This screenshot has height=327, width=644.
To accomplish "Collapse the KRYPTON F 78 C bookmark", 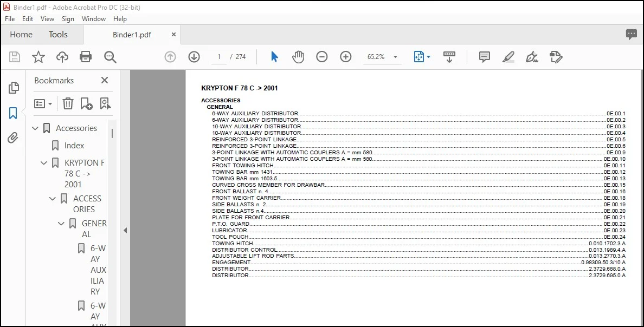I will pyautogui.click(x=44, y=163).
